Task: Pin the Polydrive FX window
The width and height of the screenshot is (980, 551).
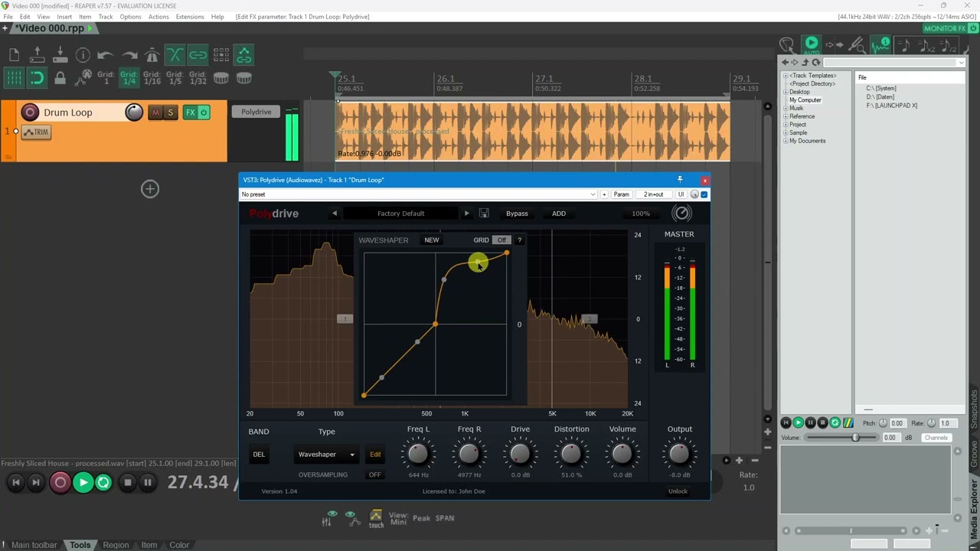Action: [679, 180]
